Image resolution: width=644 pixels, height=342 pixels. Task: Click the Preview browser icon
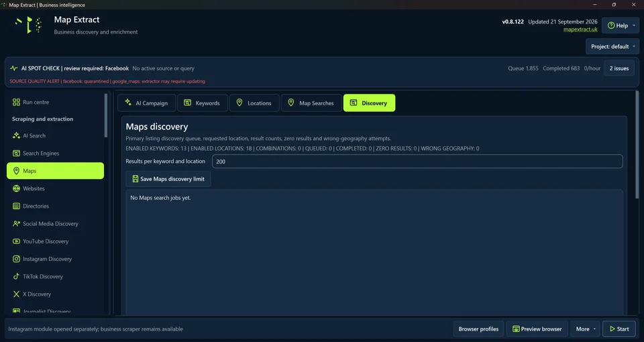[516, 329]
